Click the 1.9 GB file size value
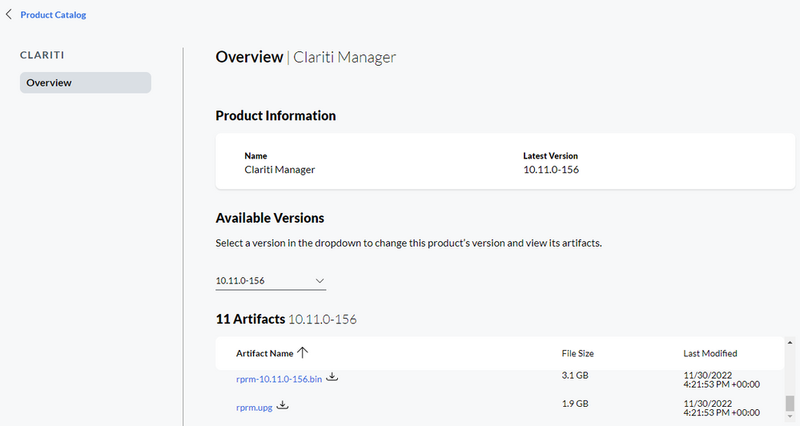This screenshot has width=800, height=426. 575,404
